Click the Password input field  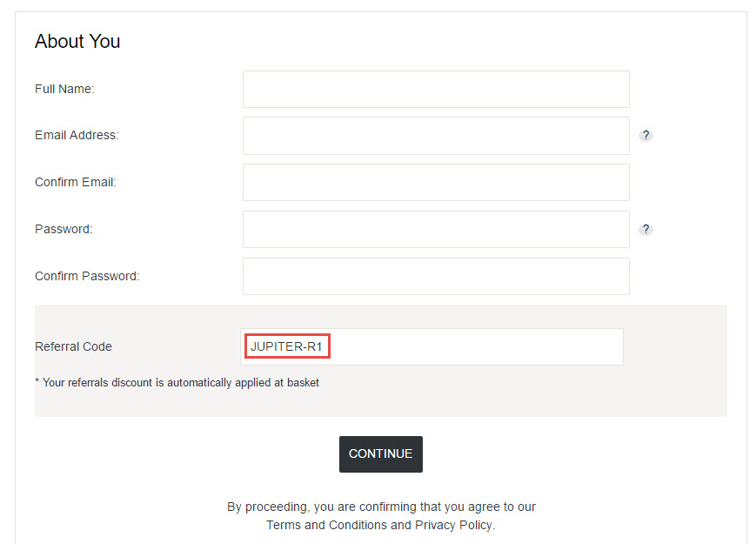tap(436, 230)
